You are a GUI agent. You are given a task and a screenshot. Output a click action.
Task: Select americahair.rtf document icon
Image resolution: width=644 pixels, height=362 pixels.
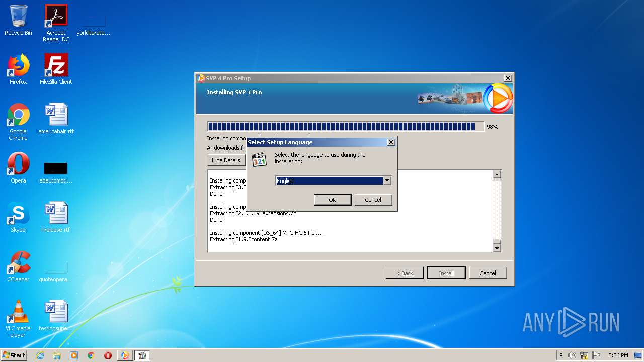56,119
